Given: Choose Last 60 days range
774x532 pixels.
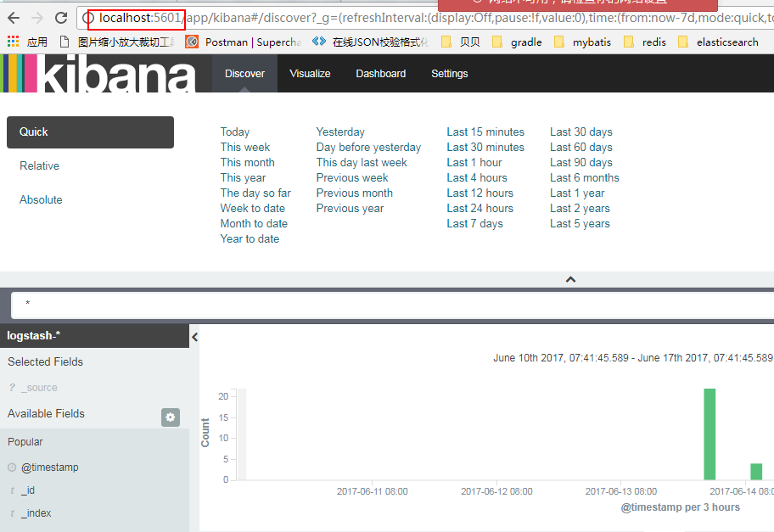Looking at the screenshot, I should (x=581, y=147).
